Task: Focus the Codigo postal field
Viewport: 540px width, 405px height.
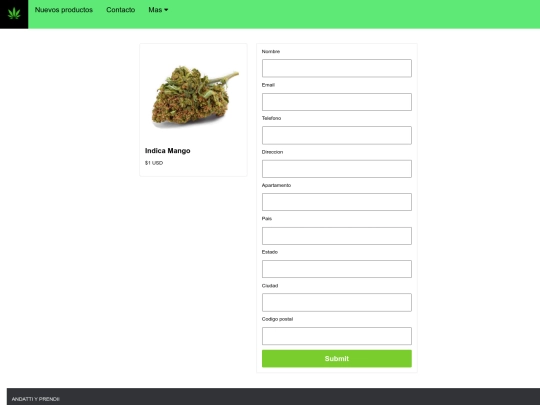Action: 336,336
